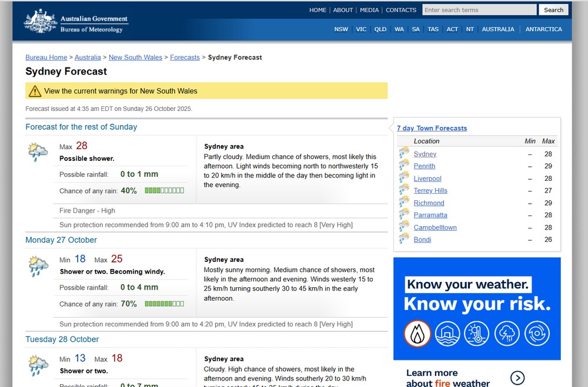The height and width of the screenshot is (387, 588).
Task: Focus the Enter search terms field
Action: tap(479, 10)
